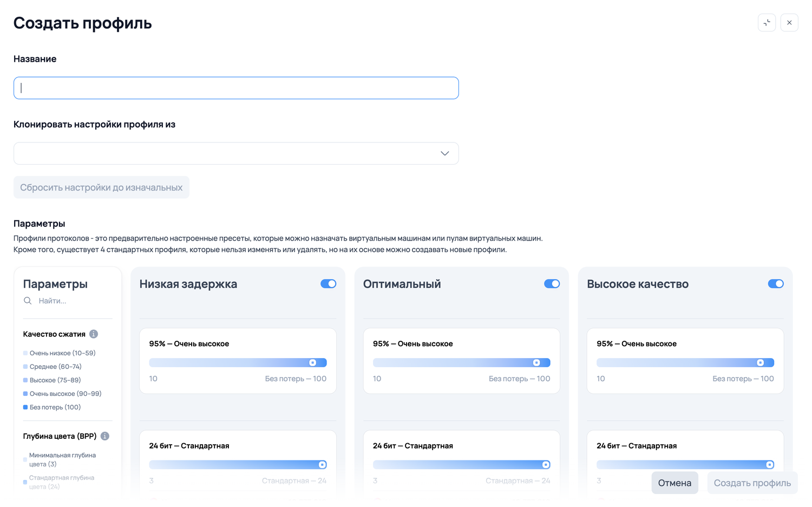Image resolution: width=812 pixels, height=507 pixels.
Task: Click the Низкая задержка column title
Action: (x=188, y=284)
